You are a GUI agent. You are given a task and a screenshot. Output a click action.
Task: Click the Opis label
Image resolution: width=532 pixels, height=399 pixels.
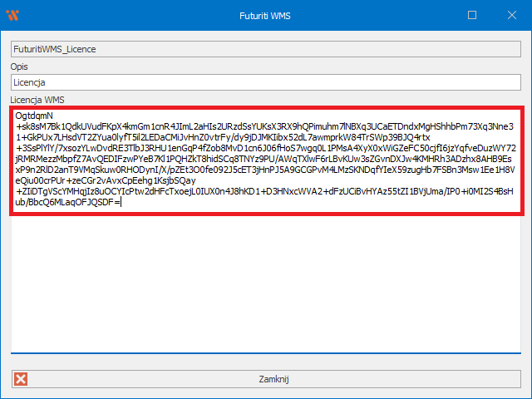click(20, 66)
